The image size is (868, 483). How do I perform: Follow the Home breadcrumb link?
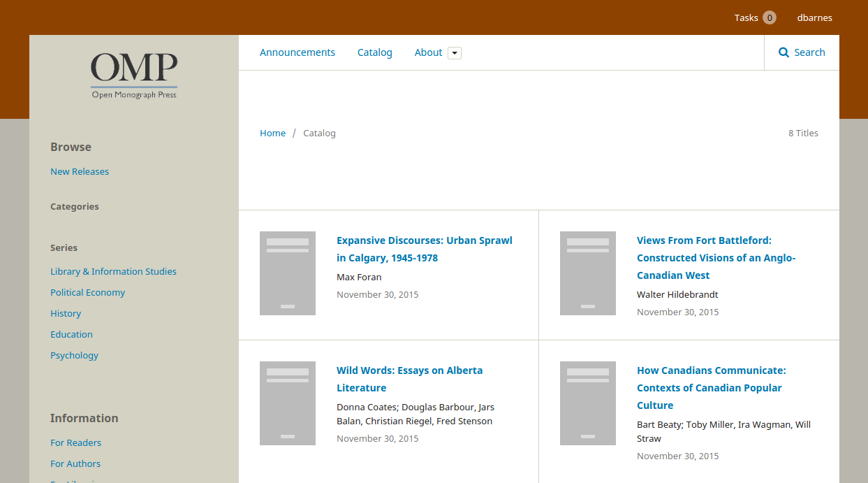point(272,133)
